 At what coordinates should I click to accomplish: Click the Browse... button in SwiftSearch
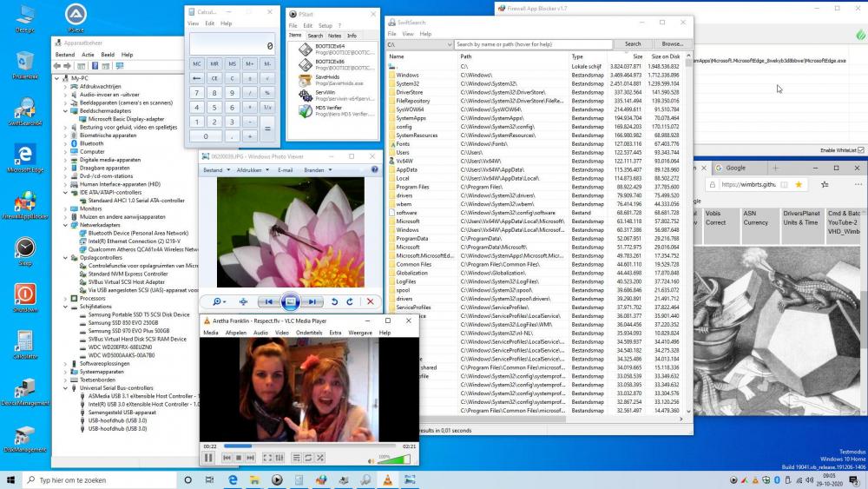click(x=672, y=43)
